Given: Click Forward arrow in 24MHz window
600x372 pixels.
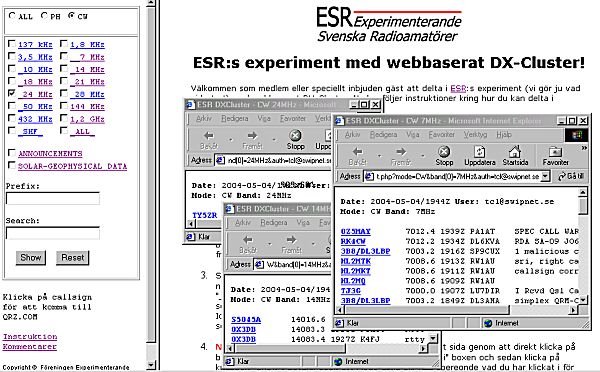Looking at the screenshot, I should (252, 135).
